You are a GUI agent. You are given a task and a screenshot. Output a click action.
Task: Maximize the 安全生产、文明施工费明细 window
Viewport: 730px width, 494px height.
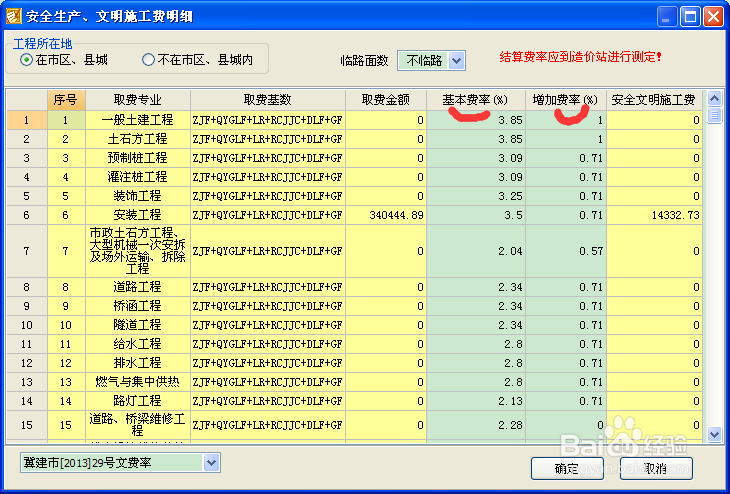coord(690,17)
